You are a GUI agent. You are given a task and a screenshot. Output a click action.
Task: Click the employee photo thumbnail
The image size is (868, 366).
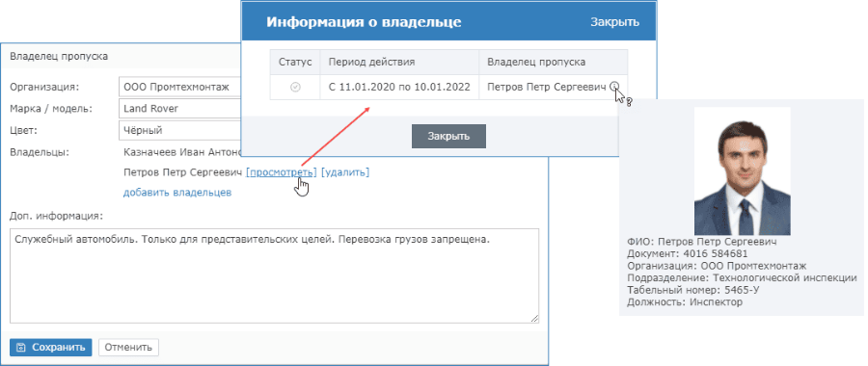pyautogui.click(x=742, y=172)
